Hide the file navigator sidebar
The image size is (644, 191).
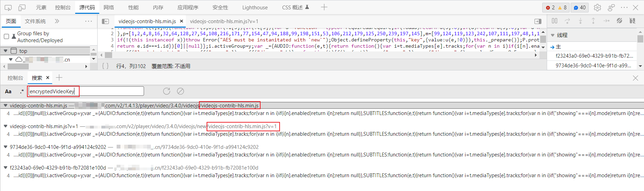coord(106,21)
